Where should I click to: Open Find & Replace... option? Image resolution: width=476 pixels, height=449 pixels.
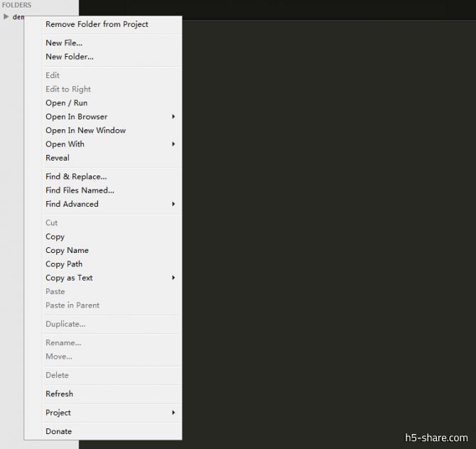pyautogui.click(x=103, y=176)
